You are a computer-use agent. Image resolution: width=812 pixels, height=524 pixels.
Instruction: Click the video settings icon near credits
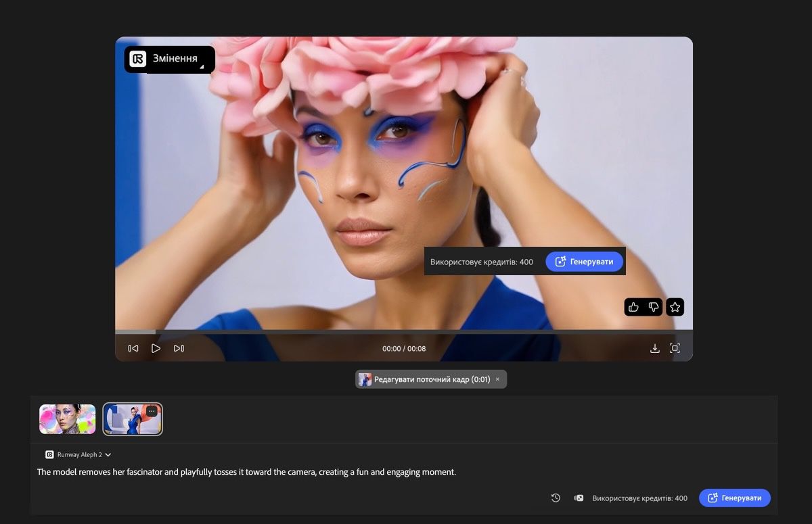tap(579, 498)
